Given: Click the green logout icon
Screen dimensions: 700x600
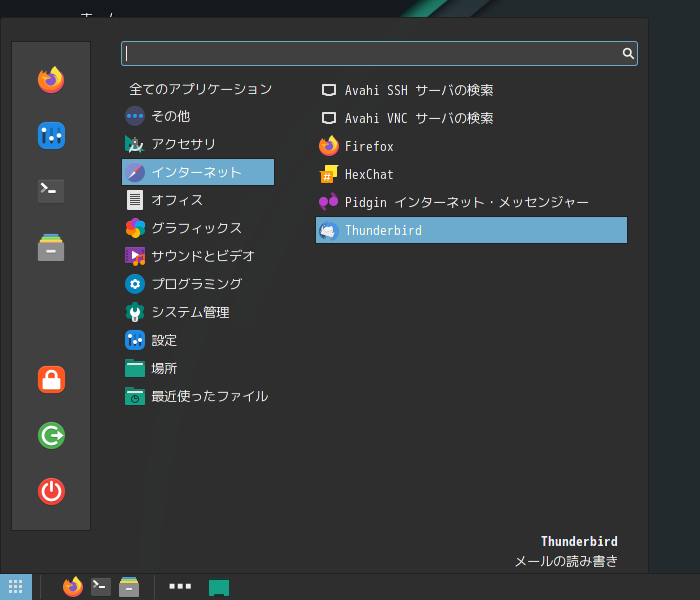Looking at the screenshot, I should (51, 435).
